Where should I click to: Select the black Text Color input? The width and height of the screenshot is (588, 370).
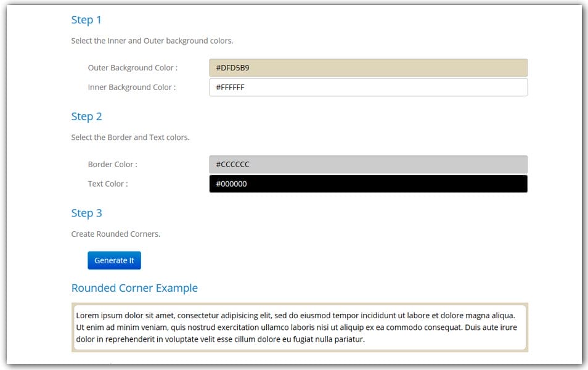367,183
